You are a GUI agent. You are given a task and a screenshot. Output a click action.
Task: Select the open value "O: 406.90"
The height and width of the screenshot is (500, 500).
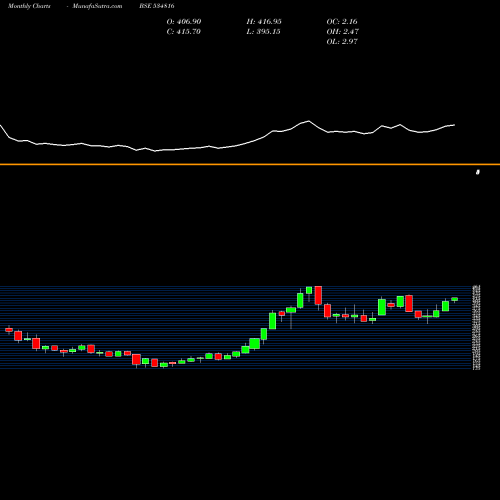(184, 22)
